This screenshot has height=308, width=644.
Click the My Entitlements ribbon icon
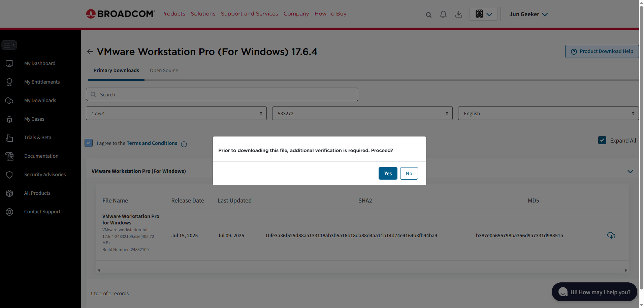click(x=9, y=82)
